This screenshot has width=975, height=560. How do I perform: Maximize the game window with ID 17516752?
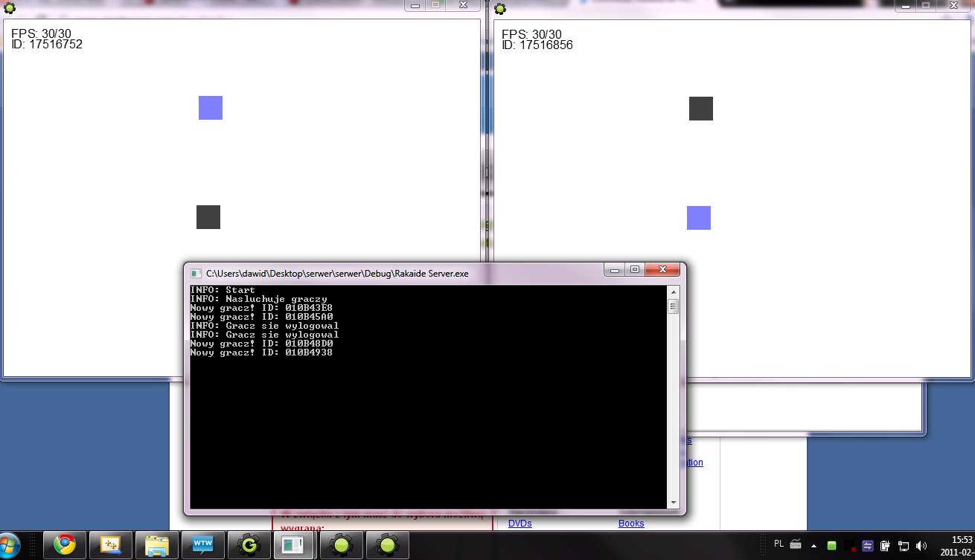(x=435, y=5)
